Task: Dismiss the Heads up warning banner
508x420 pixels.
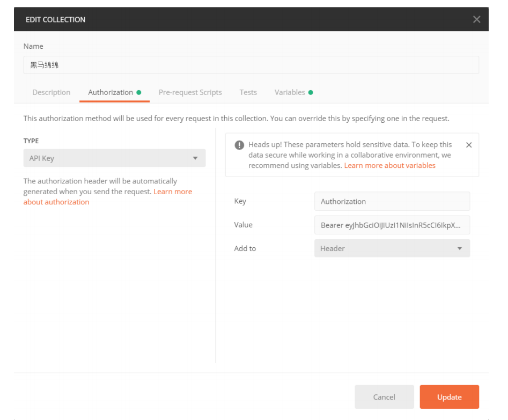Action: click(468, 145)
